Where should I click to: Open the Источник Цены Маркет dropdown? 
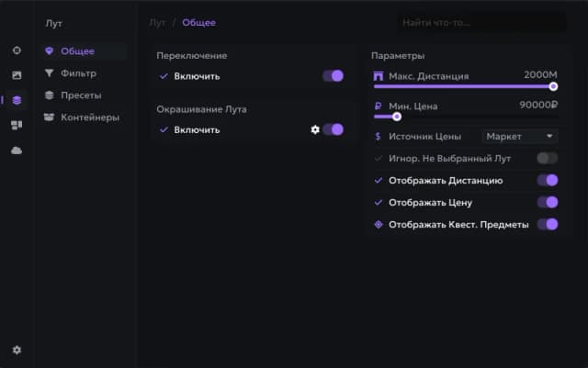(520, 137)
